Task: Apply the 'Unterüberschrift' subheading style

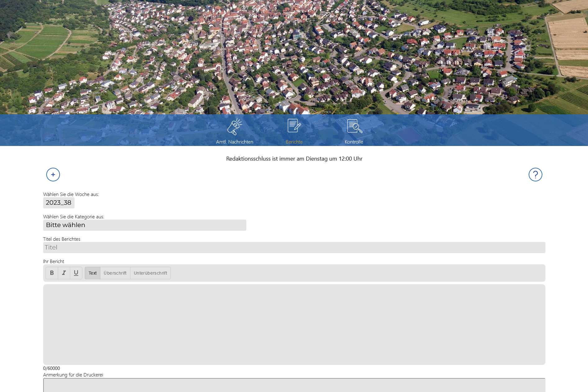Action: click(150, 273)
